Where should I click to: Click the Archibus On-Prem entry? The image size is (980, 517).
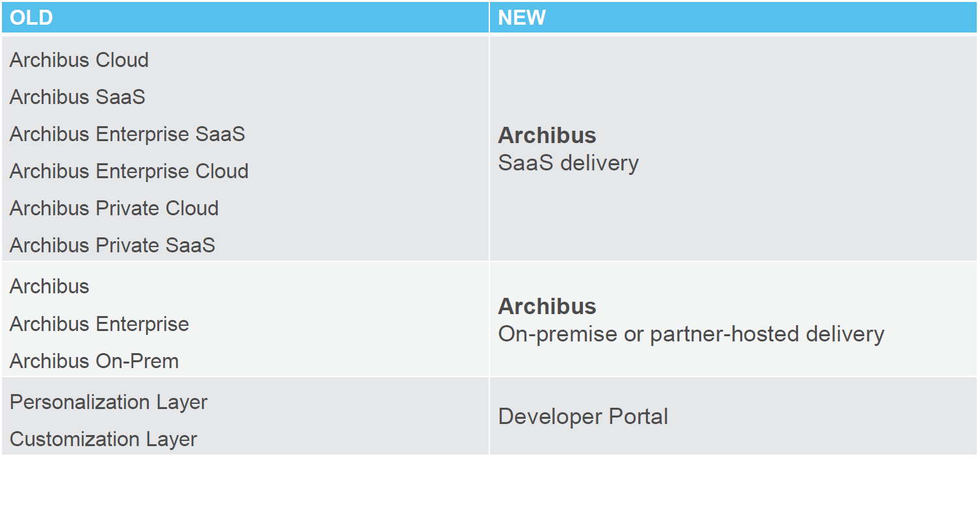(x=94, y=361)
